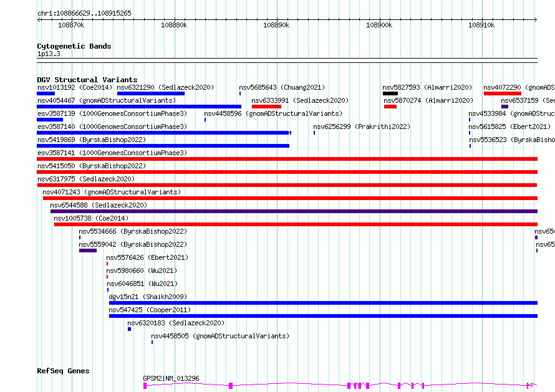555x392 pixels.
Task: Select nsv4071243 (gnomADStructuralVariants) label
Action: click(x=112, y=192)
